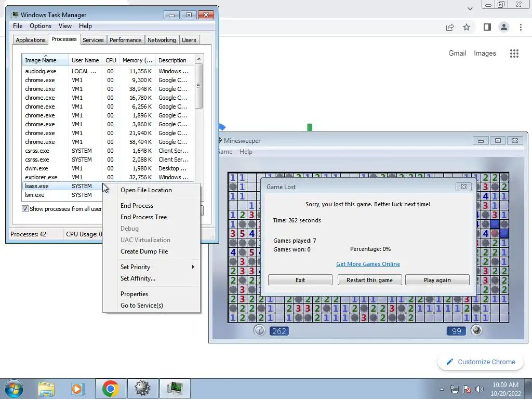The image size is (532, 399).
Task: Open the Chrome profile avatar
Action: pos(504,27)
